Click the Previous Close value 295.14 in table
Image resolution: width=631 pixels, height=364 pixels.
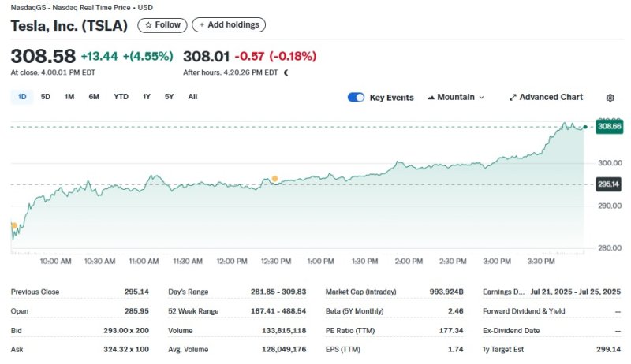(x=136, y=292)
